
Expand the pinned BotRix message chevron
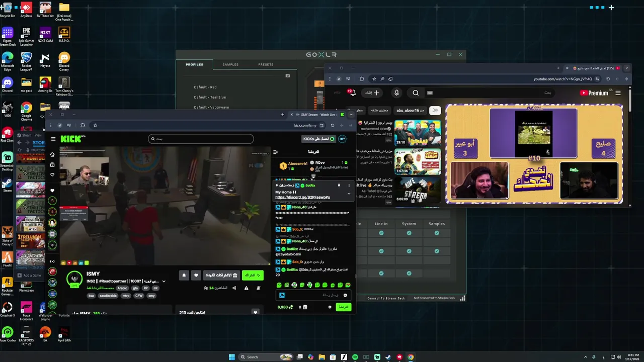[x=349, y=194]
